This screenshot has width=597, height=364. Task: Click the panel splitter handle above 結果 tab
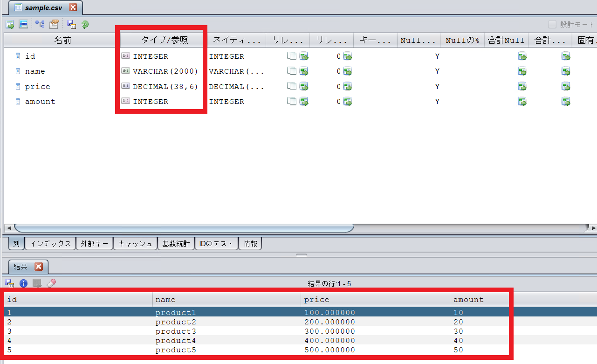click(x=302, y=255)
